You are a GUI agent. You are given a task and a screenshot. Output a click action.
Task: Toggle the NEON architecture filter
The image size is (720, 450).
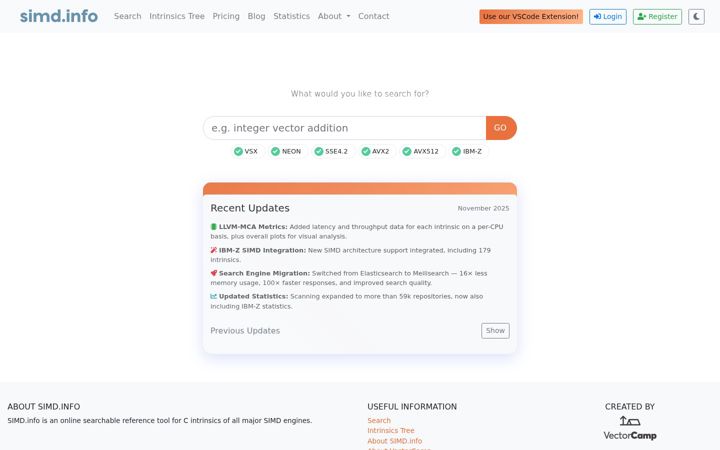(286, 151)
